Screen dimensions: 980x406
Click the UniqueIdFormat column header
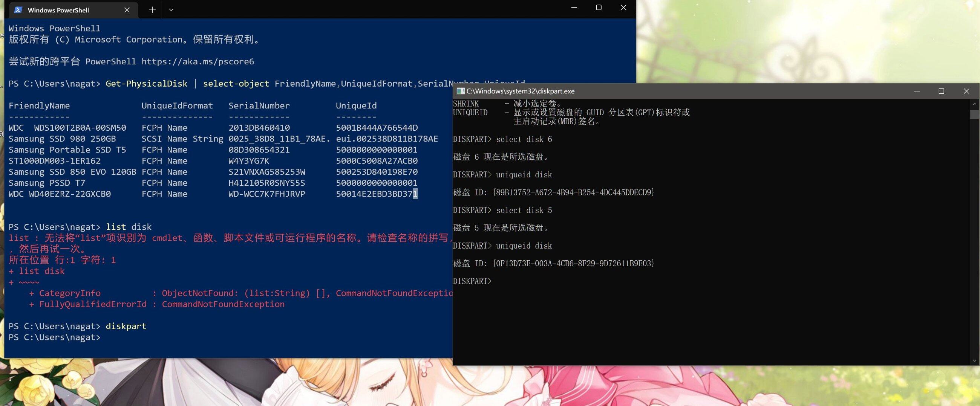(177, 106)
